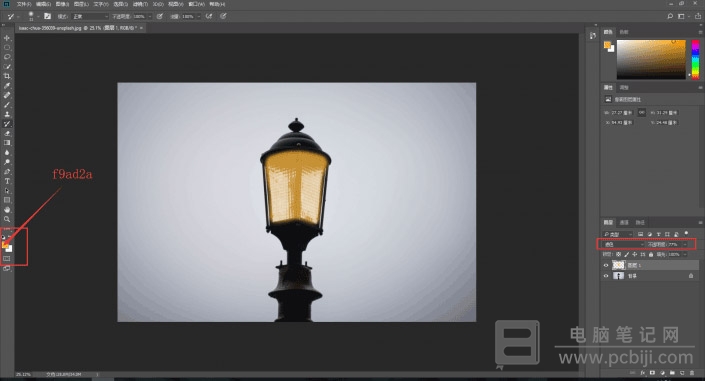Select the Hand tool
This screenshot has height=381, width=705.
[x=7, y=210]
